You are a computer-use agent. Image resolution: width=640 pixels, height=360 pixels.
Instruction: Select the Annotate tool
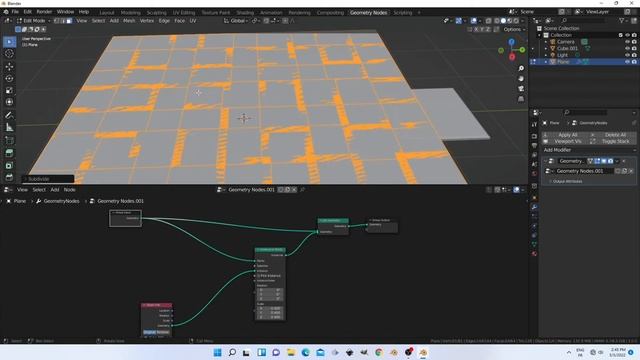[9, 116]
